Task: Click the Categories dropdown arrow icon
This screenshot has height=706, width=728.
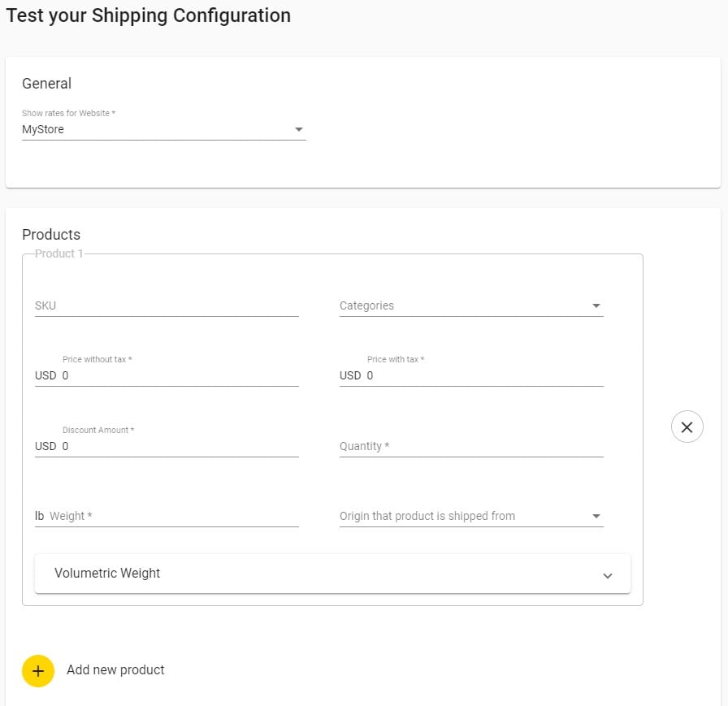Action: click(596, 305)
